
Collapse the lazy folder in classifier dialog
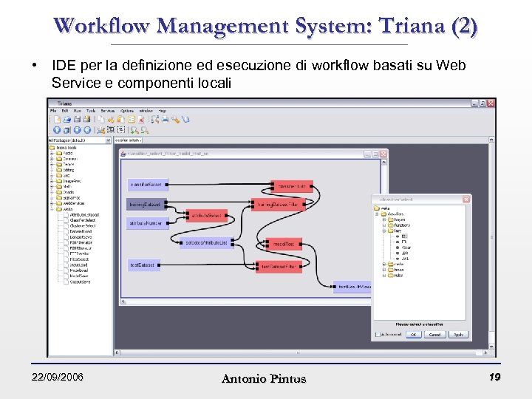click(384, 231)
